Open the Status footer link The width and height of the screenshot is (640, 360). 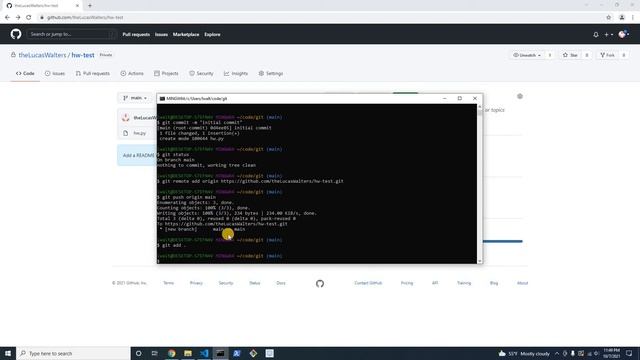[x=255, y=283]
